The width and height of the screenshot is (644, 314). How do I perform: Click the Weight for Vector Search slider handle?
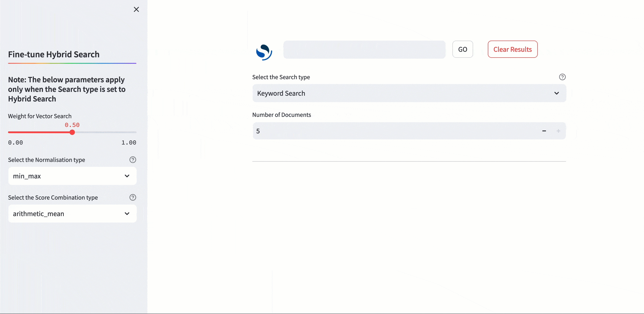pyautogui.click(x=72, y=132)
